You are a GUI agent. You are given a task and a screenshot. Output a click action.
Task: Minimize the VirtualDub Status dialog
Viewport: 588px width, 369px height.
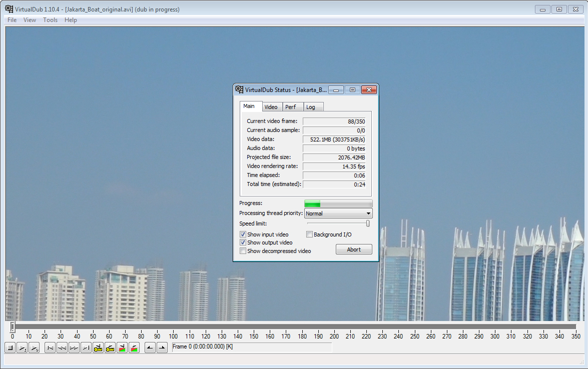336,90
